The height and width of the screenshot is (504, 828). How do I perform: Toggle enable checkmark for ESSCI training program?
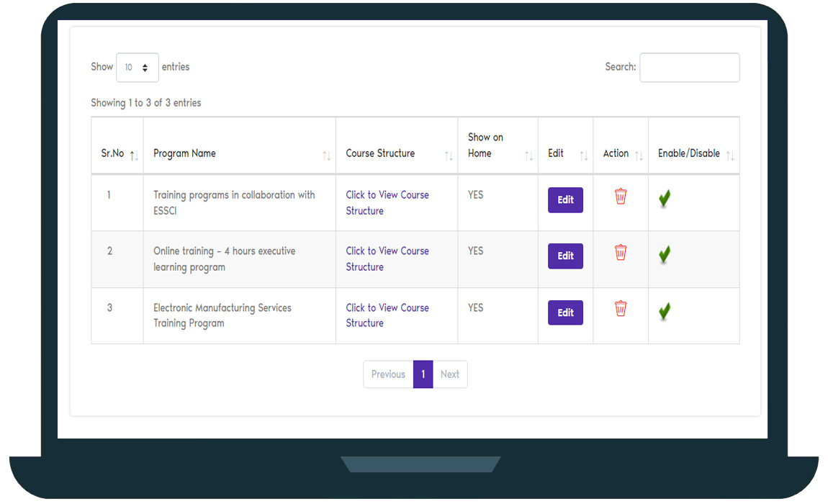[665, 199]
